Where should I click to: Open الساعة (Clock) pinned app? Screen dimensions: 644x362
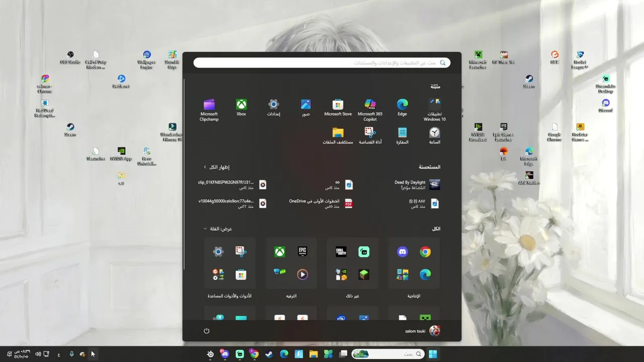click(x=434, y=136)
